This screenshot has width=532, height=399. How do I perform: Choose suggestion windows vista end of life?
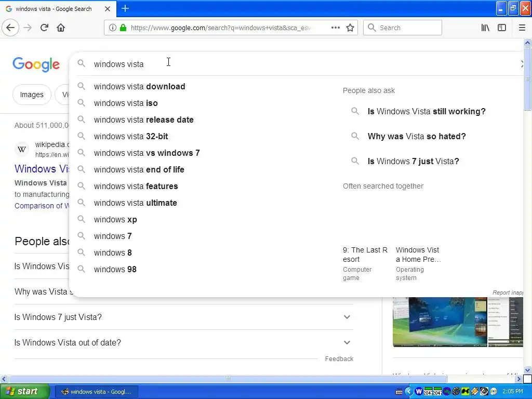(139, 170)
